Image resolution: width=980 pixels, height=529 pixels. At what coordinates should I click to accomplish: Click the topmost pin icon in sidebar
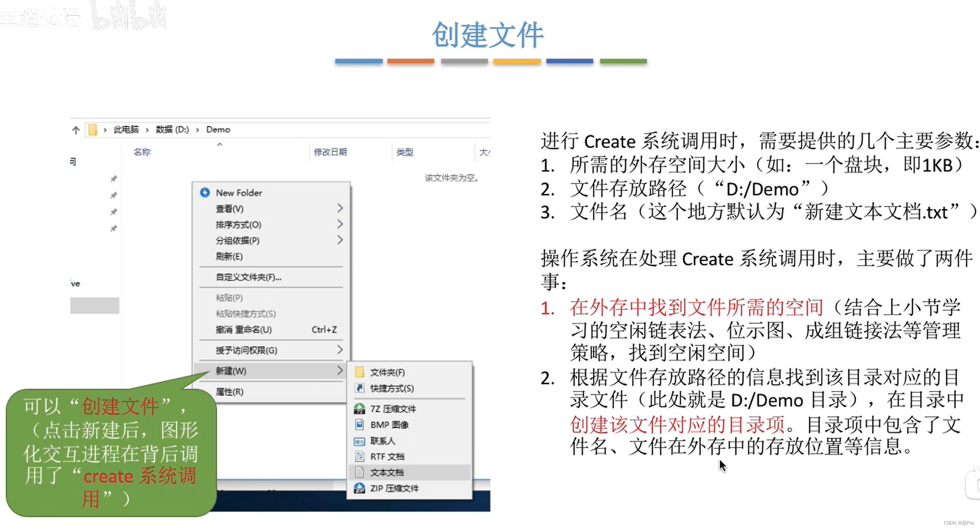(113, 179)
